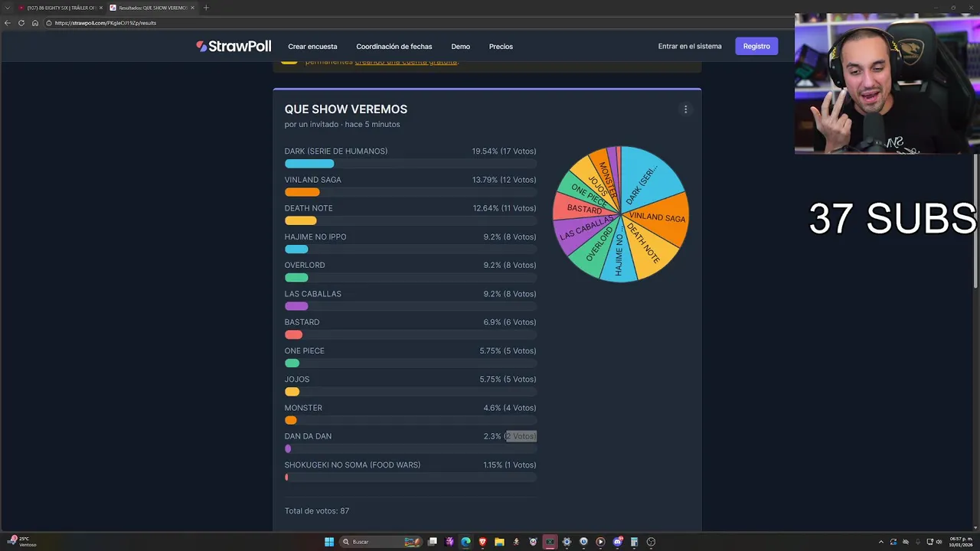The image size is (980, 551).
Task: Click the QUE SHOW VEREMOS poll title
Action: click(x=346, y=109)
